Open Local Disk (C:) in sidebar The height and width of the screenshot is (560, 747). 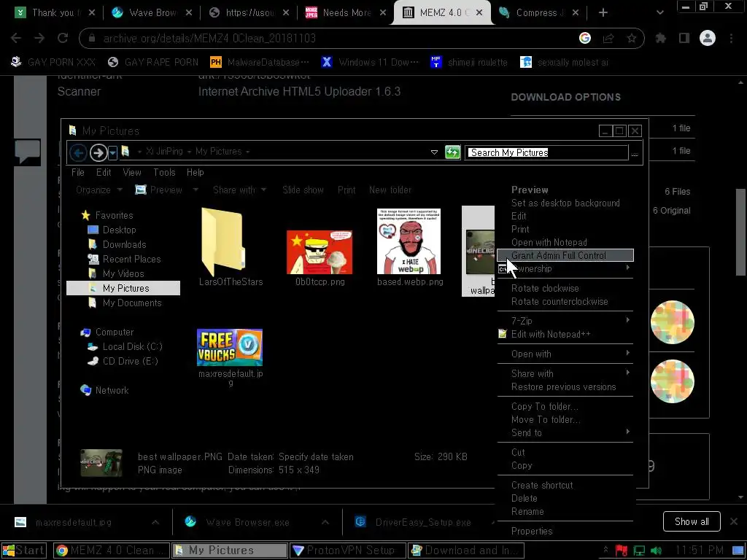(x=132, y=346)
